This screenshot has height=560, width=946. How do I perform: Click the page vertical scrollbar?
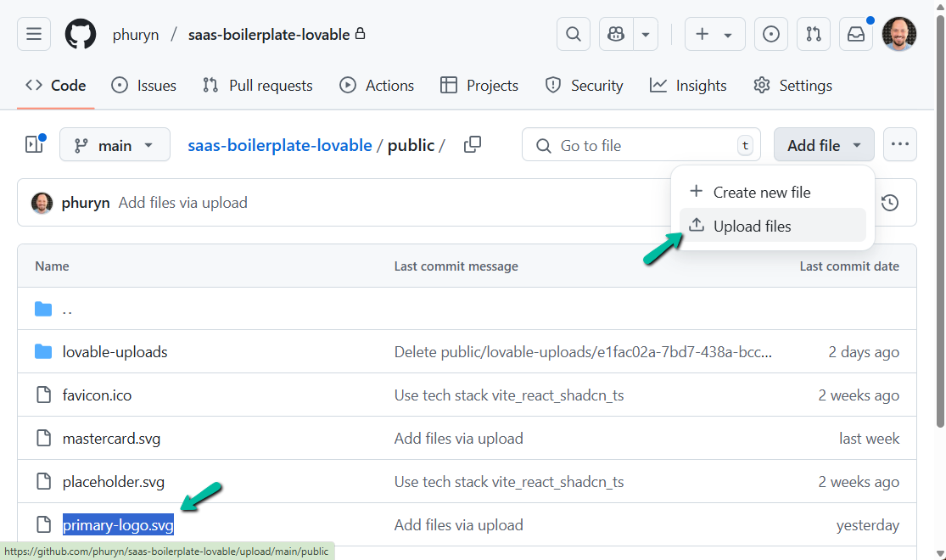[940, 222]
